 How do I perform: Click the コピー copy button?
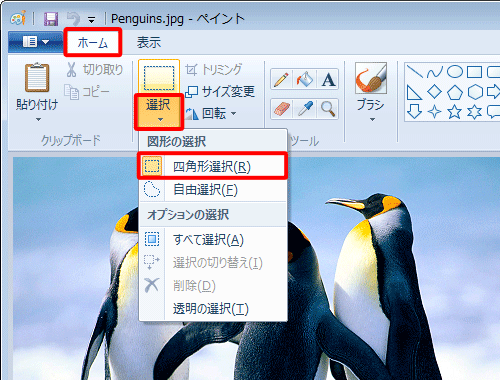tap(87, 92)
